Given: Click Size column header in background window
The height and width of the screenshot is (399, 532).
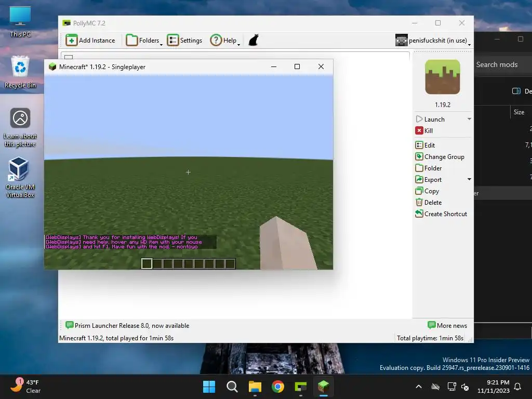Looking at the screenshot, I should pos(519,112).
